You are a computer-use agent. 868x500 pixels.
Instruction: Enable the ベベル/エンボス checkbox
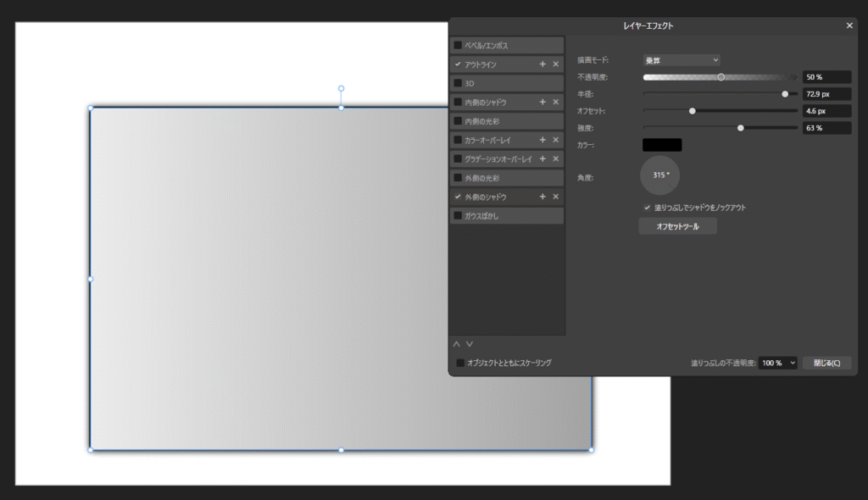point(459,45)
